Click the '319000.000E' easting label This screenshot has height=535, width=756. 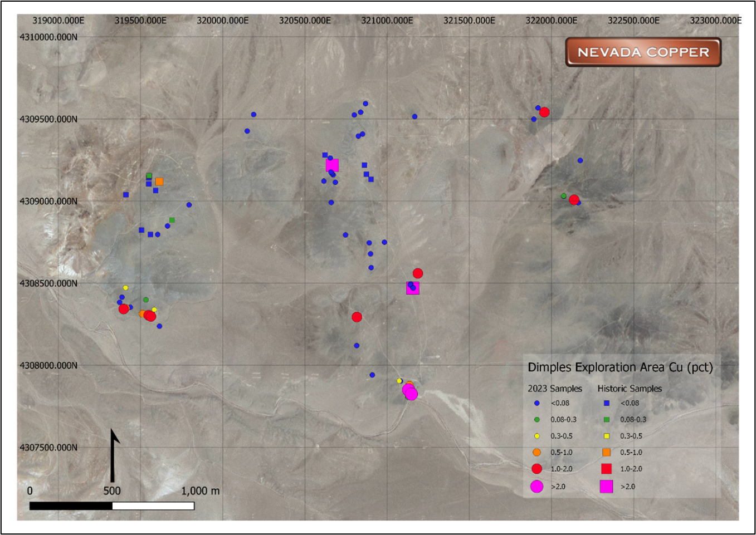point(58,21)
